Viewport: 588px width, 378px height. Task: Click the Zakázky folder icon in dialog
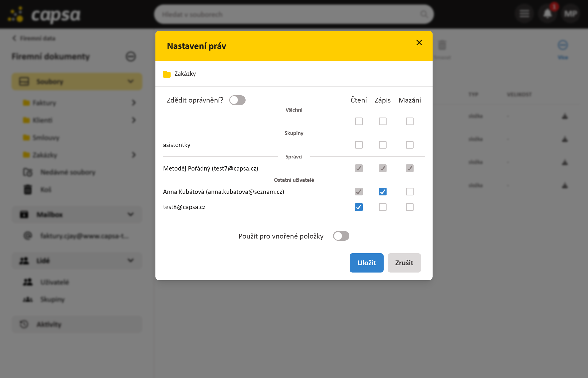pos(167,74)
